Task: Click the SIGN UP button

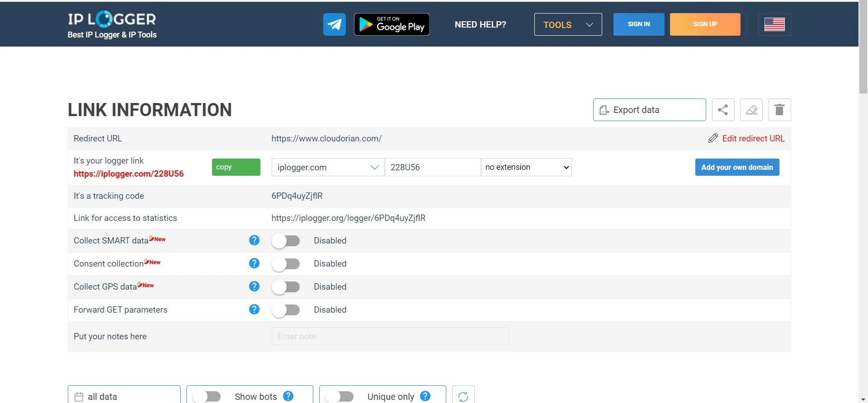Action: tap(705, 24)
